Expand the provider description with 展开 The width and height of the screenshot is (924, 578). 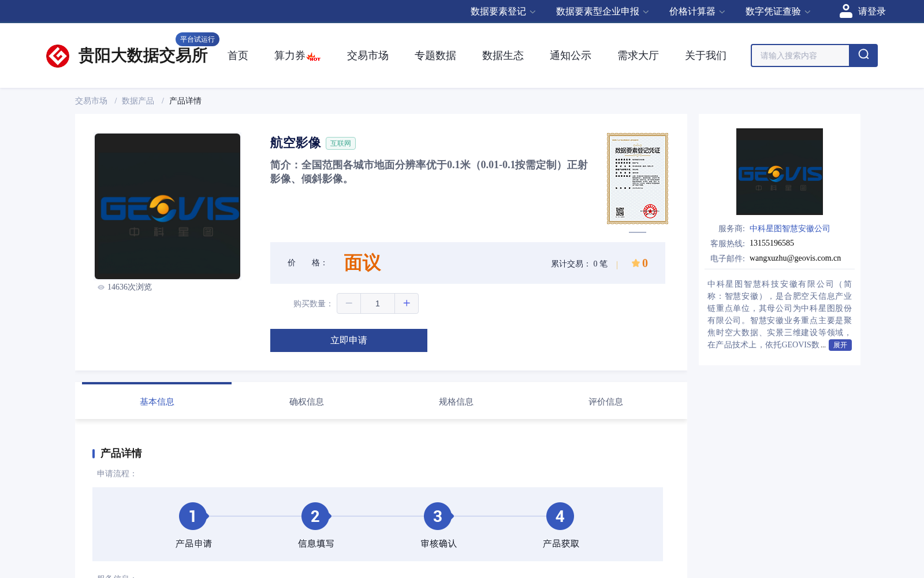(x=840, y=345)
